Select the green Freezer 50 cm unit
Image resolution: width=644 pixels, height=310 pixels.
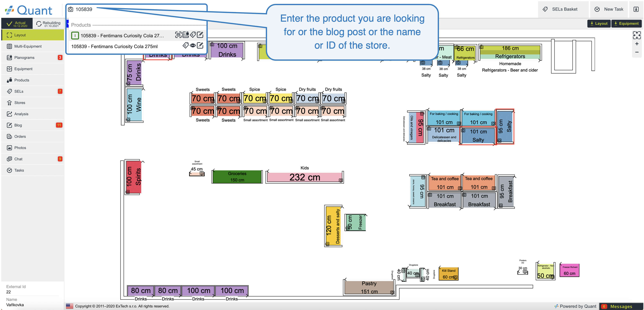pyautogui.click(x=355, y=222)
